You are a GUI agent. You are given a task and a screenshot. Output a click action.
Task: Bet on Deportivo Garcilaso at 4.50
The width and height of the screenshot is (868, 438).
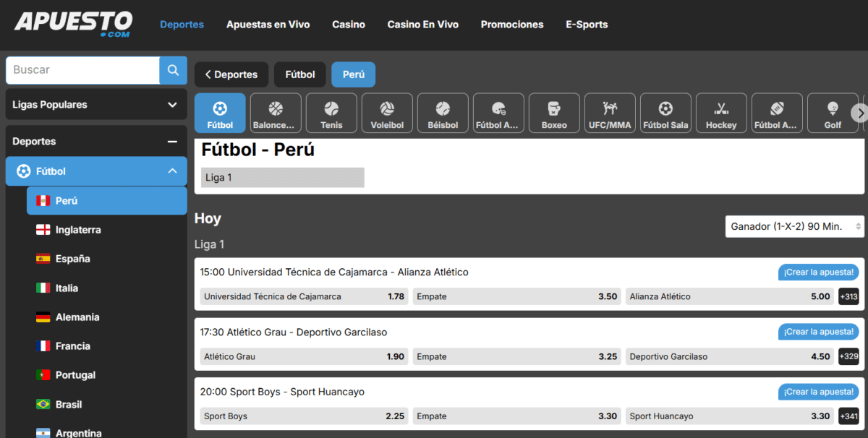(730, 356)
